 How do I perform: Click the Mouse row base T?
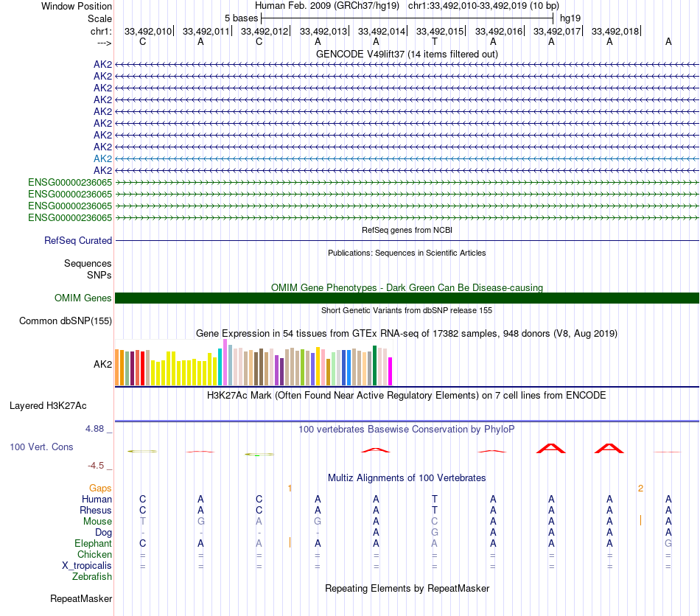142,522
